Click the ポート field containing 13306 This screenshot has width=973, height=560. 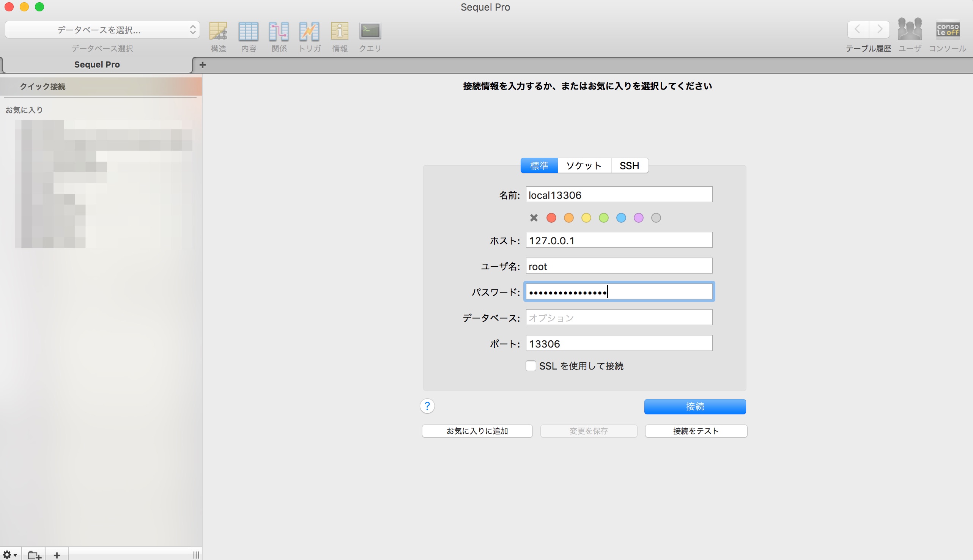pos(619,343)
